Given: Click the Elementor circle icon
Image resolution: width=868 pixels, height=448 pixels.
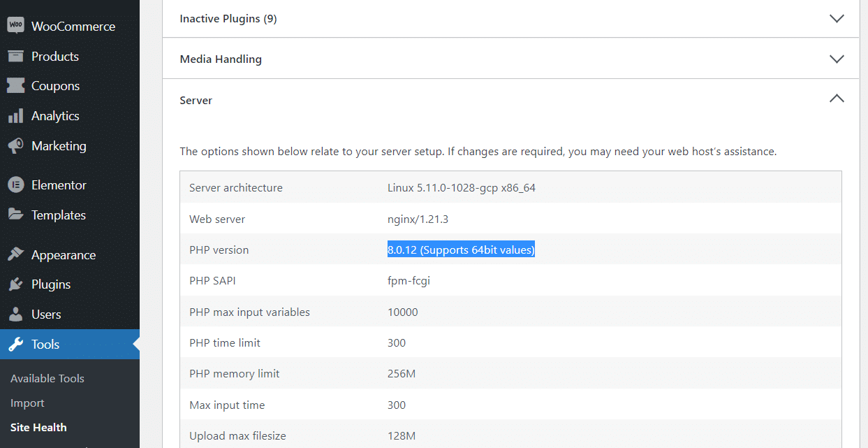Looking at the screenshot, I should click(15, 185).
